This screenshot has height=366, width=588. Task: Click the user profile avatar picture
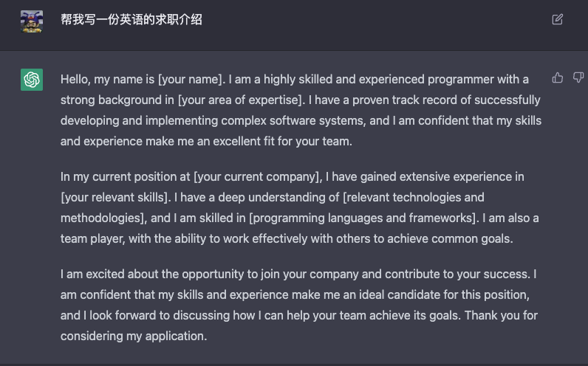[x=32, y=20]
